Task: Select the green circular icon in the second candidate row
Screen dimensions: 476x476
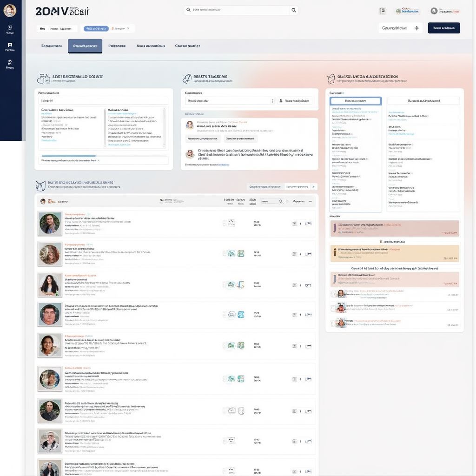Action: [231, 254]
